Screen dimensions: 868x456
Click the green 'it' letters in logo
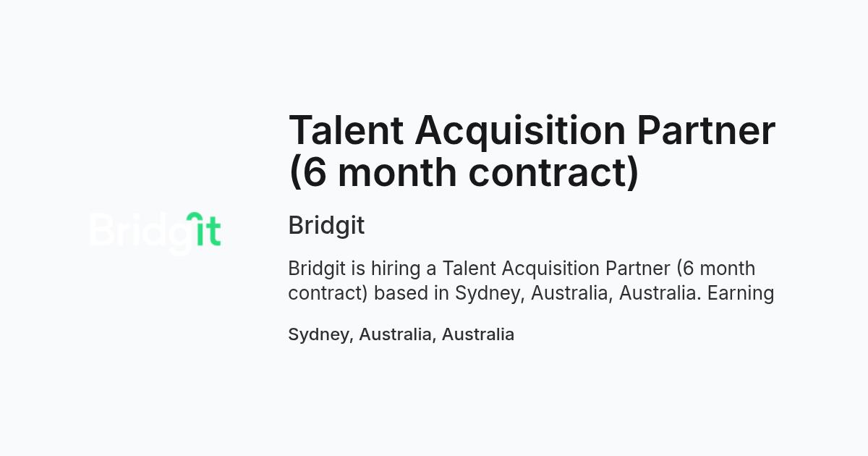point(203,229)
